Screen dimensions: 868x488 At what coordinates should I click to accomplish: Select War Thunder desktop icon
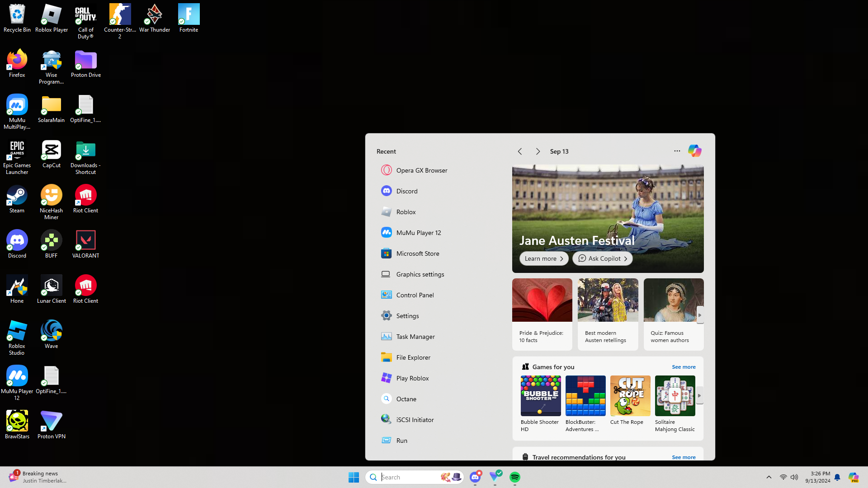[155, 19]
